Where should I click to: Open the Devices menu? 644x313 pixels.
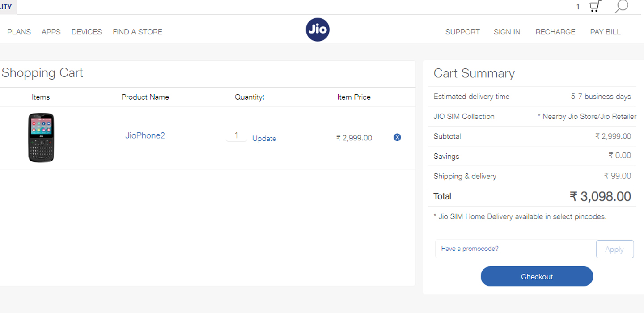87,32
